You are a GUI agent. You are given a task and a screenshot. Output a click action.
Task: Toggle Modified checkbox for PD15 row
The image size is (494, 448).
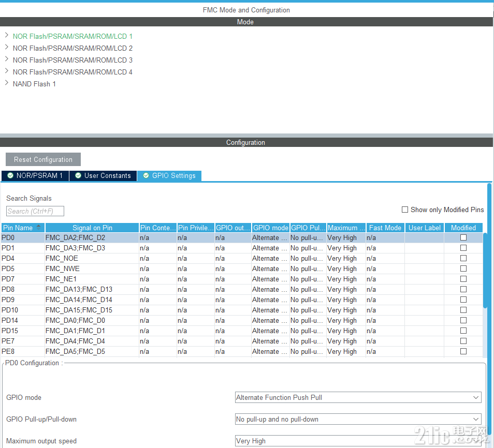(x=463, y=331)
